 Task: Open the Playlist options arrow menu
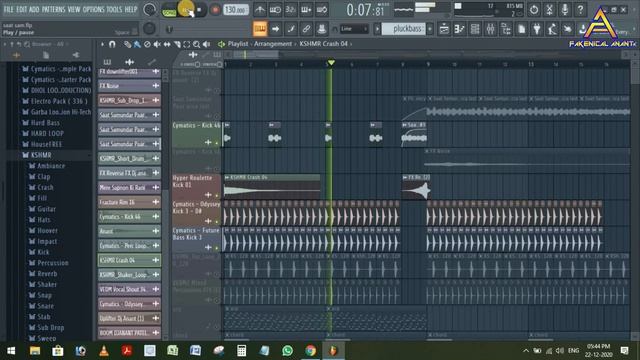coord(102,44)
